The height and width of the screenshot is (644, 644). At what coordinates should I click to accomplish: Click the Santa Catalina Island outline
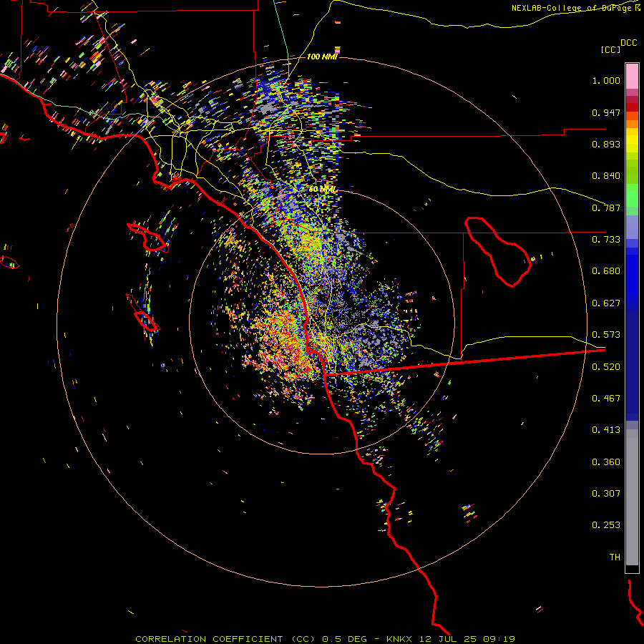pyautogui.click(x=148, y=238)
